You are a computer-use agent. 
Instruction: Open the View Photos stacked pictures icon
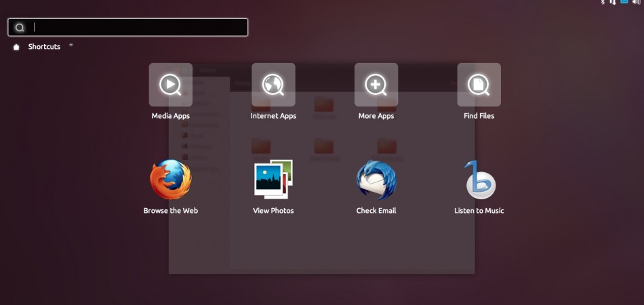tap(273, 180)
